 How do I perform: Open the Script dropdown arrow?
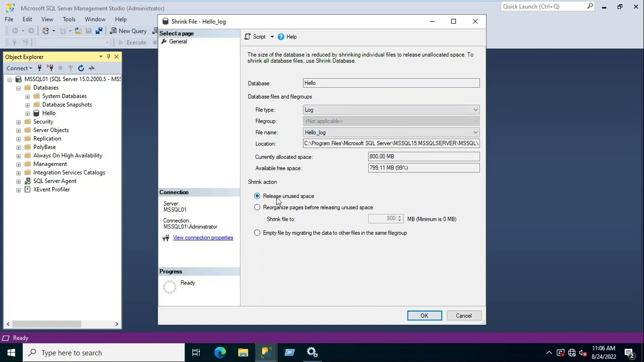(x=272, y=37)
